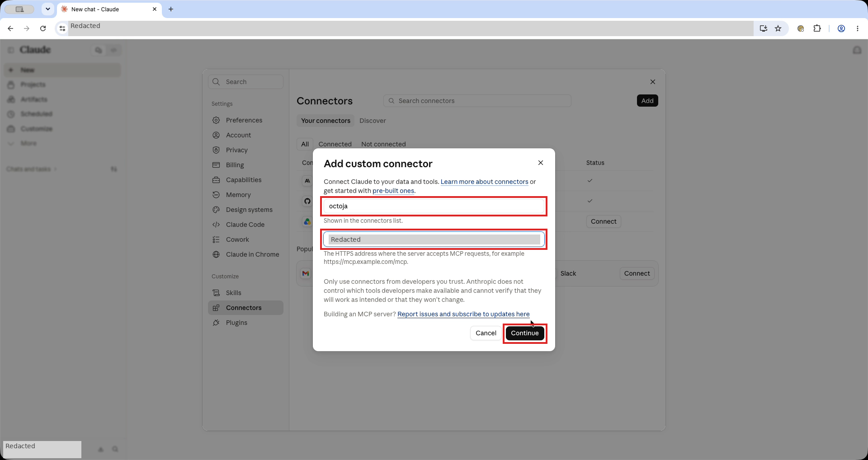Expand More in Claude sidebar
The image size is (868, 460).
(x=62, y=143)
